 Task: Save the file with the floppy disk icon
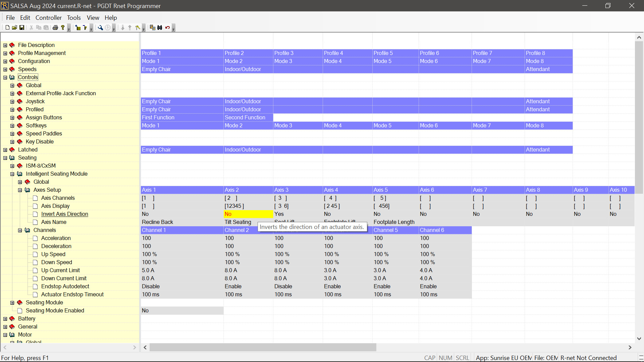point(22,27)
